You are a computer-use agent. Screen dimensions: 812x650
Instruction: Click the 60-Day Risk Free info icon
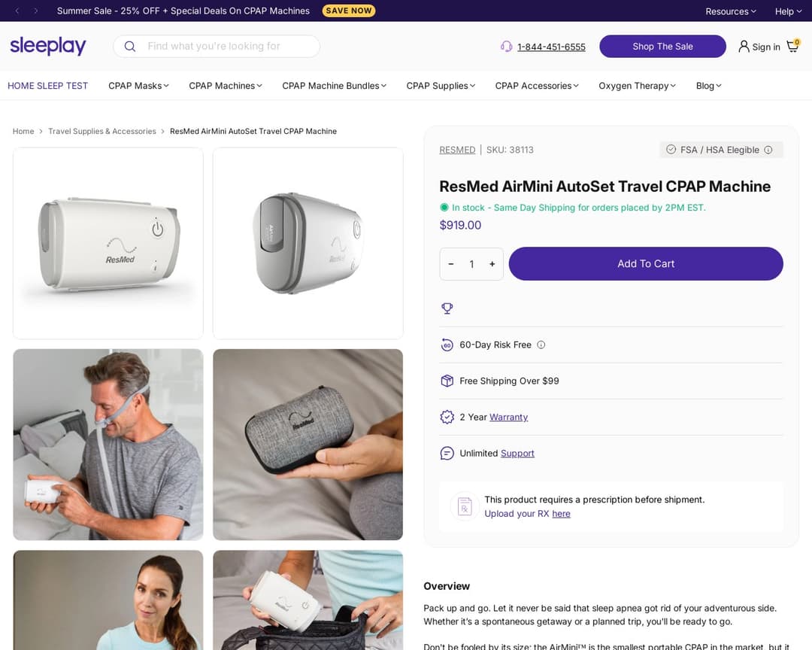click(541, 345)
